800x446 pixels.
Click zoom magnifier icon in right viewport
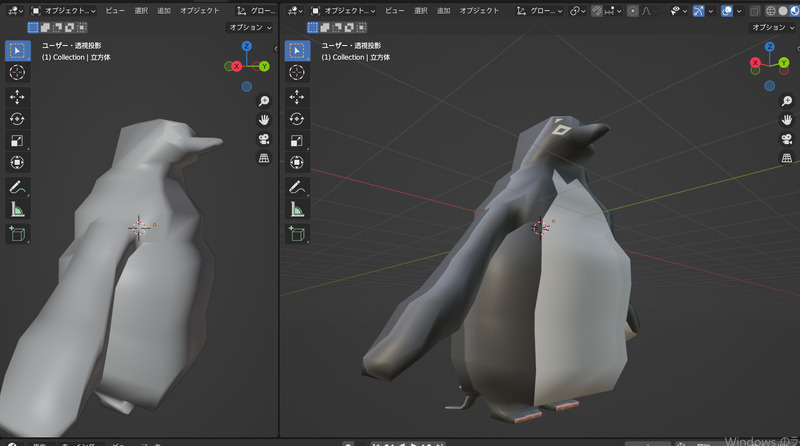pyautogui.click(x=787, y=101)
